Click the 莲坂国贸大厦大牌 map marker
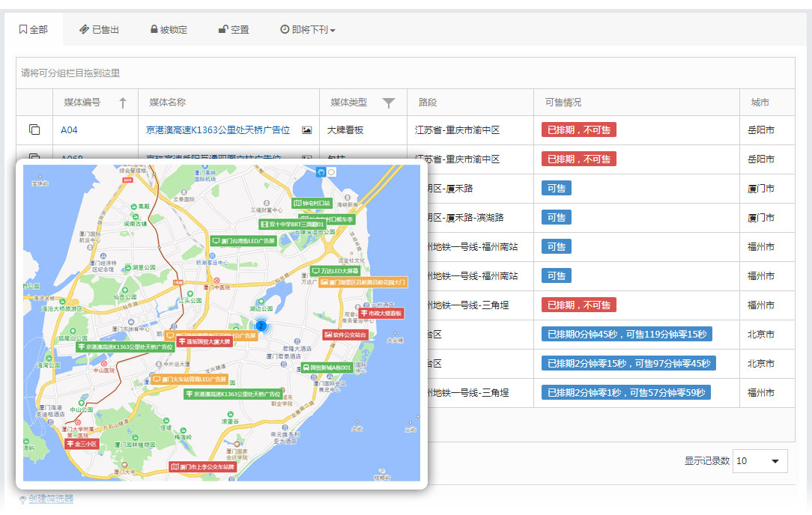Viewport: 812px width, 515px height. pos(204,341)
